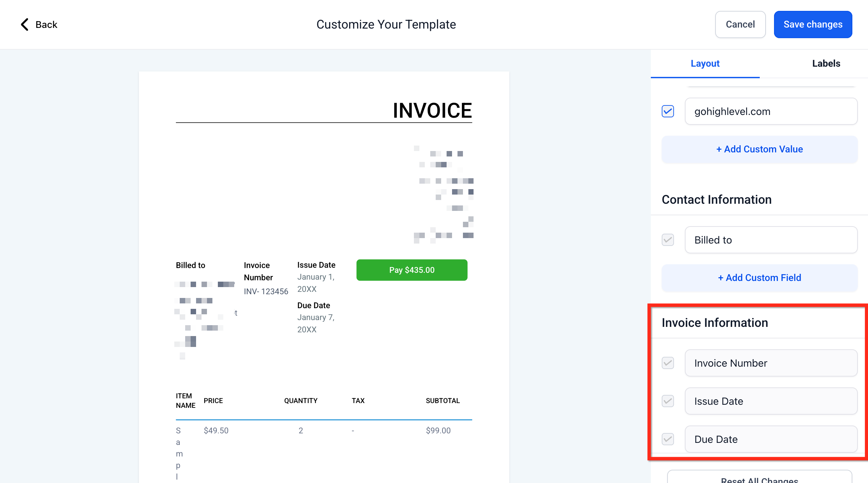Edit the gohighlevel.com text field
This screenshot has width=868, height=483.
pyautogui.click(x=771, y=111)
